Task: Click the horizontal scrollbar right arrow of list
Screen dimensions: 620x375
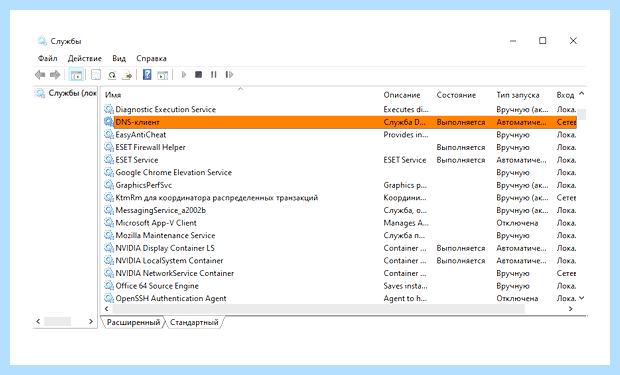Action: pyautogui.click(x=570, y=309)
